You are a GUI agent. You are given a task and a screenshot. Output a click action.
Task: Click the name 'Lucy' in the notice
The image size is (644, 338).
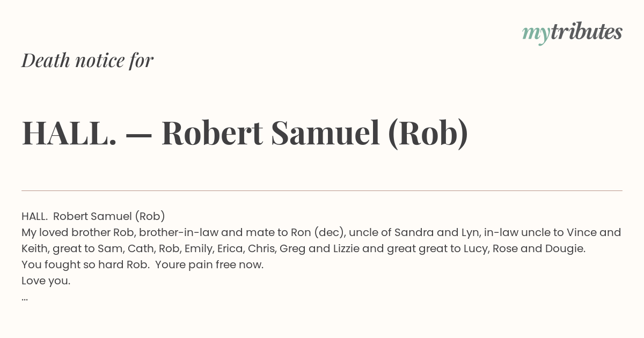tap(477, 249)
